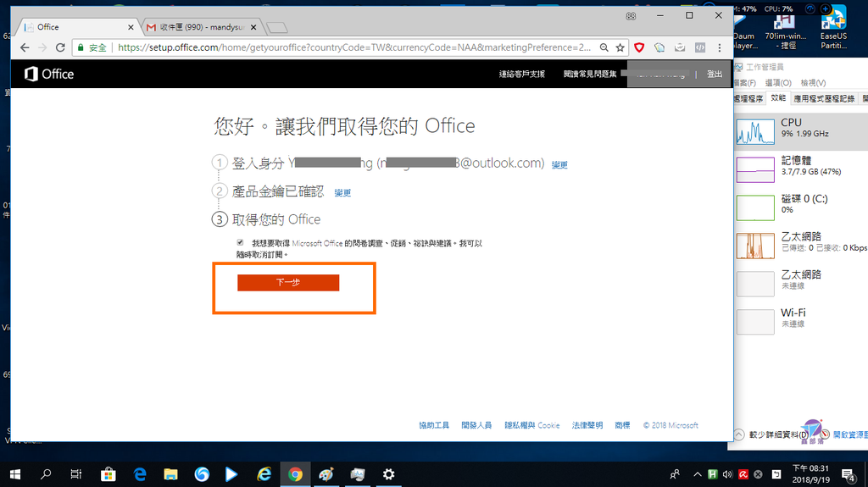Click the volume speaker tray icon
This screenshot has width=868, height=487.
727,474
